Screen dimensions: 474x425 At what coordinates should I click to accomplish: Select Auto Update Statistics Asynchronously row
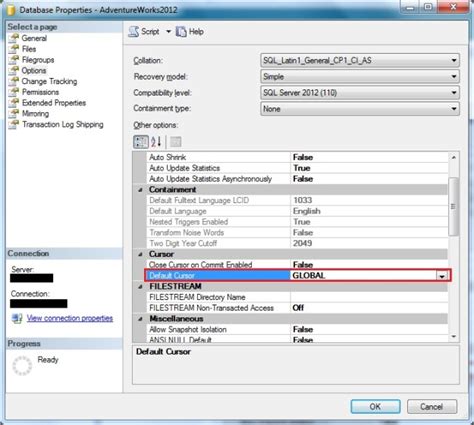(x=297, y=179)
